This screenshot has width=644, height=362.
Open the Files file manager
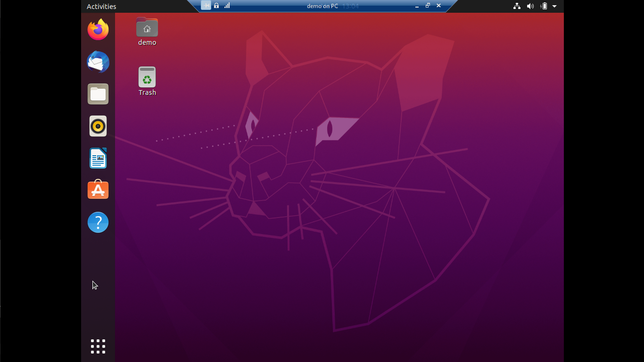click(98, 94)
